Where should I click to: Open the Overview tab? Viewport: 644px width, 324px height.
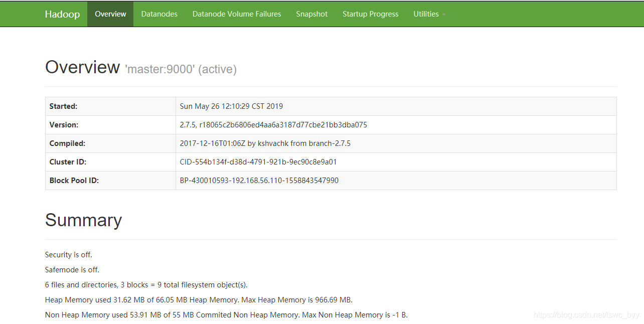tap(110, 14)
